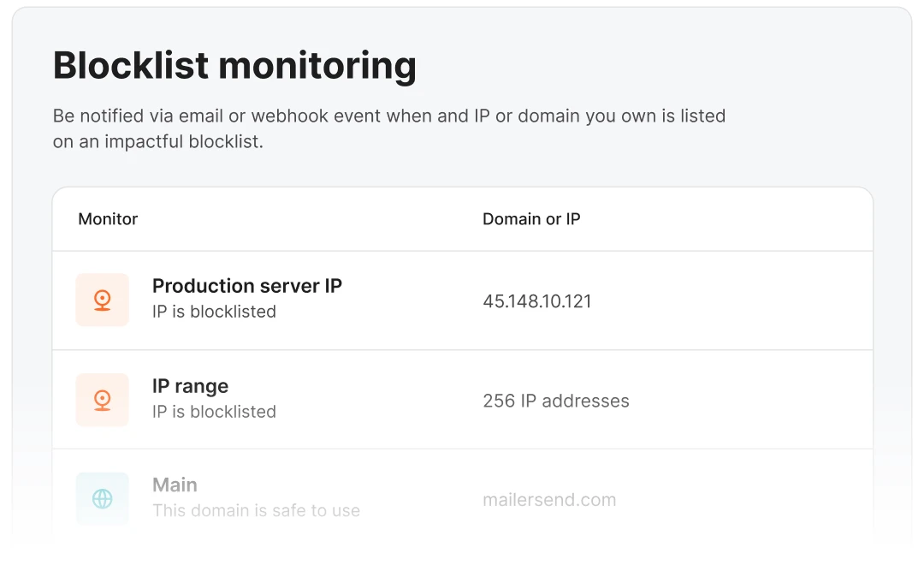
Task: Click 'domain you own' in the description
Action: pos(583,116)
